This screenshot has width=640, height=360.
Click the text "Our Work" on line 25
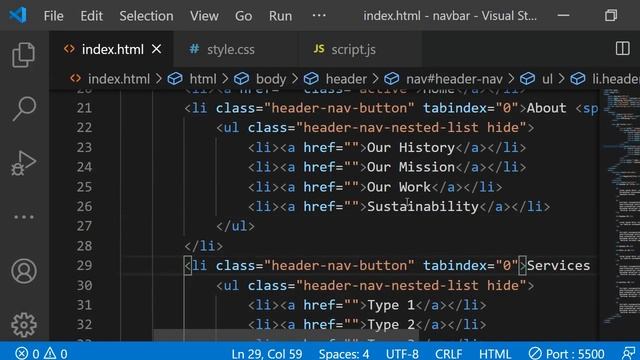[399, 187]
